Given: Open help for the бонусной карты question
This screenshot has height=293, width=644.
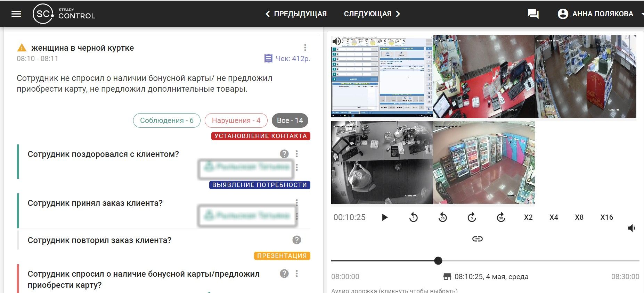Looking at the screenshot, I should click(284, 274).
